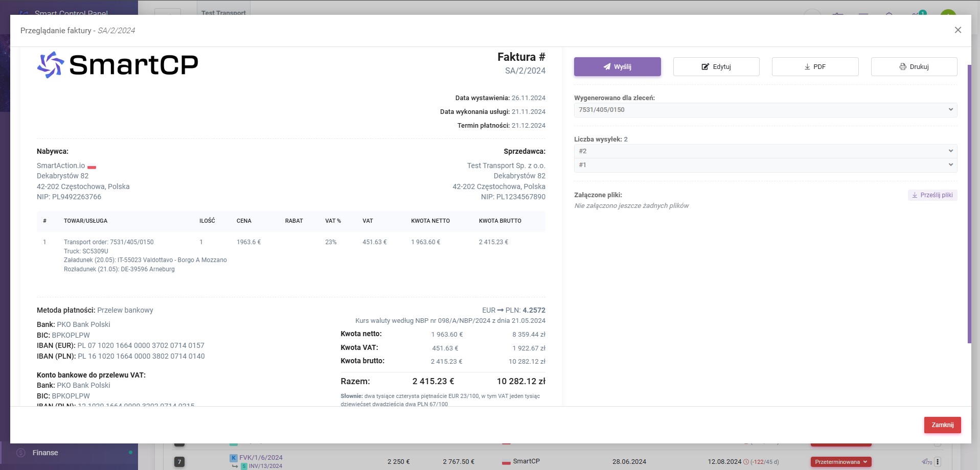This screenshot has width=980, height=470.
Task: Click the 28.06.2024 date in row 7
Action: tap(629, 462)
